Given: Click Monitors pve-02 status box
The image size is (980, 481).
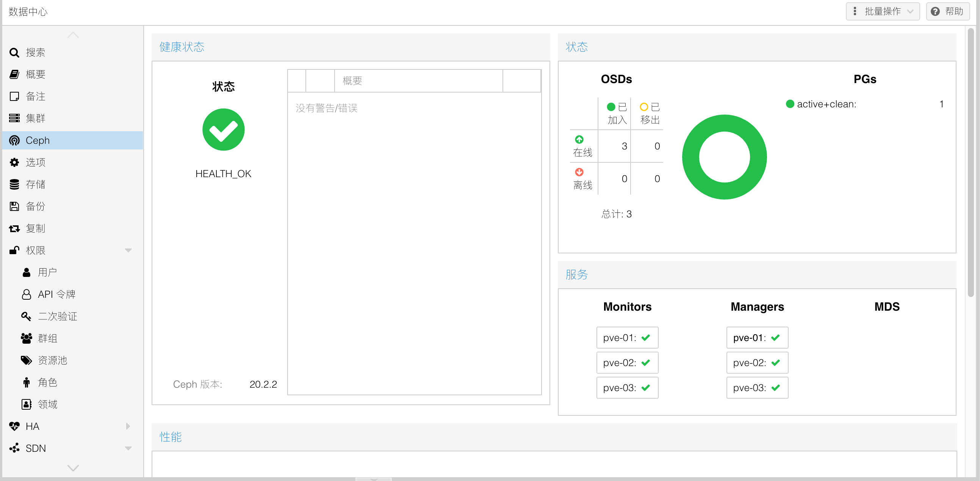Looking at the screenshot, I should click(627, 363).
